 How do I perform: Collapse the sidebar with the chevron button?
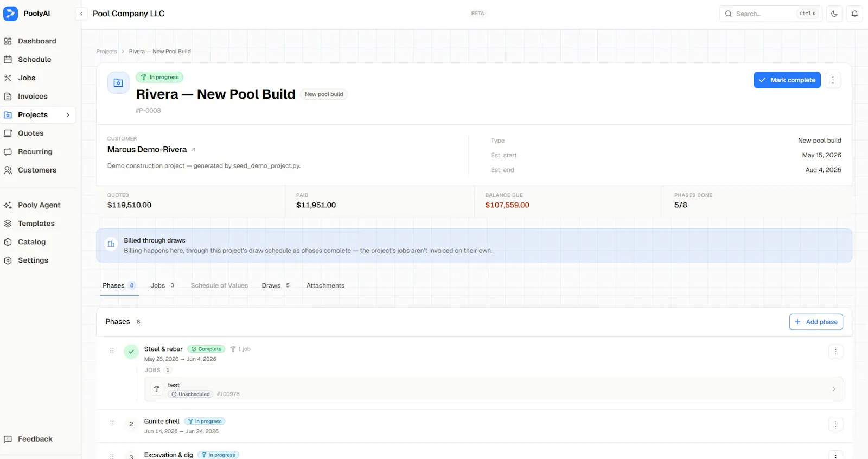point(81,14)
